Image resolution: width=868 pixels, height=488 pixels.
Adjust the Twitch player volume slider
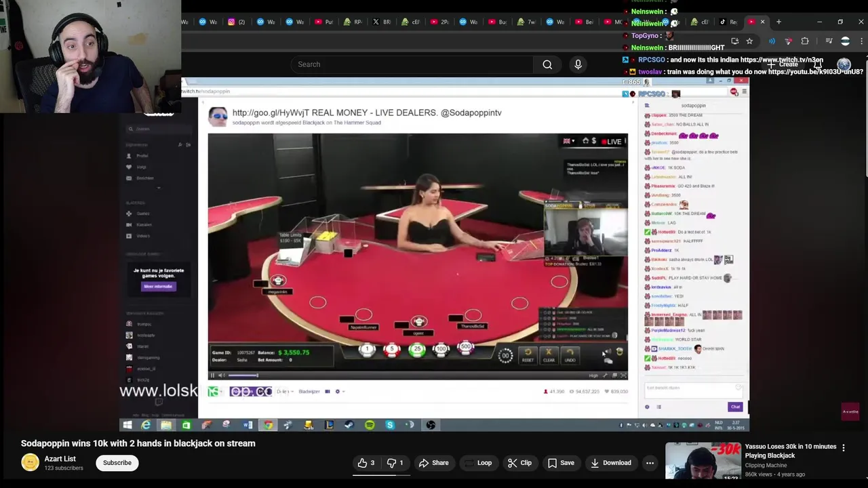coord(243,375)
